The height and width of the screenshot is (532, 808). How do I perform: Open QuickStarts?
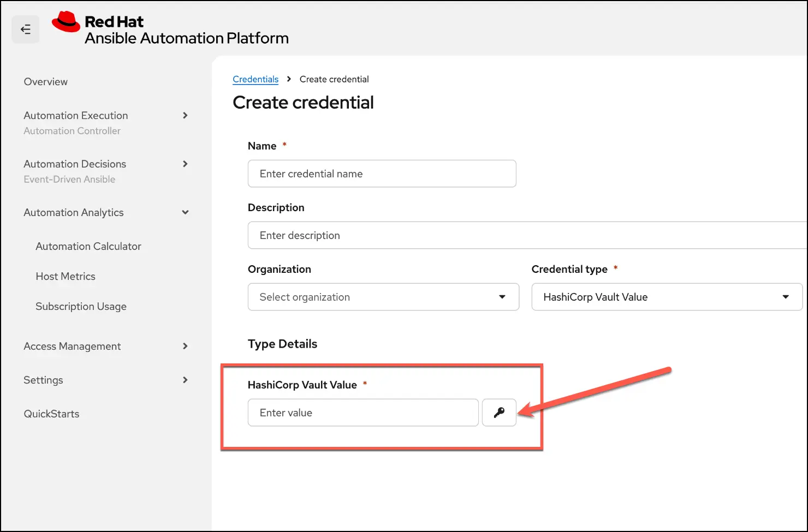[51, 414]
